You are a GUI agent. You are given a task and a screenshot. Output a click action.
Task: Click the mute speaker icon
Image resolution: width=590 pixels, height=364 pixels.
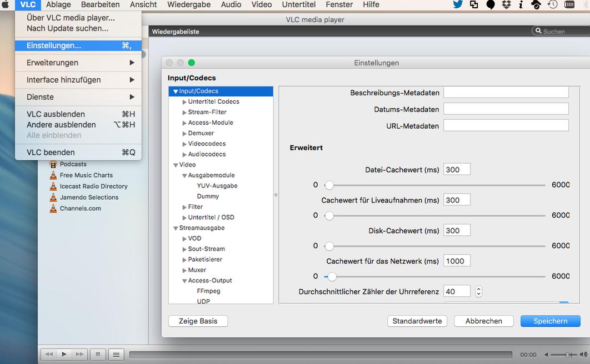(546, 355)
